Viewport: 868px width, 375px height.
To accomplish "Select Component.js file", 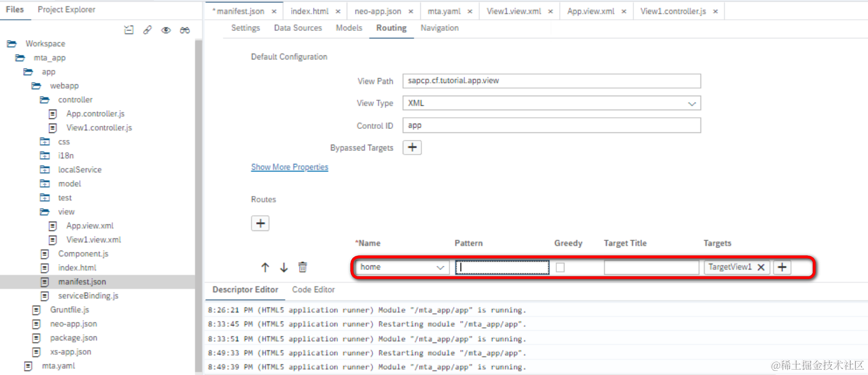I will [83, 254].
